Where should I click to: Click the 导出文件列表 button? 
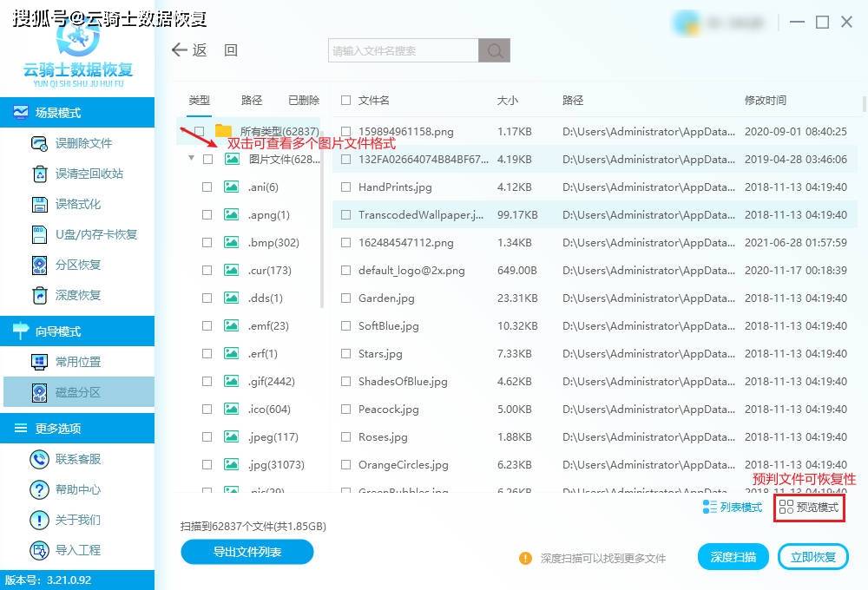[247, 551]
